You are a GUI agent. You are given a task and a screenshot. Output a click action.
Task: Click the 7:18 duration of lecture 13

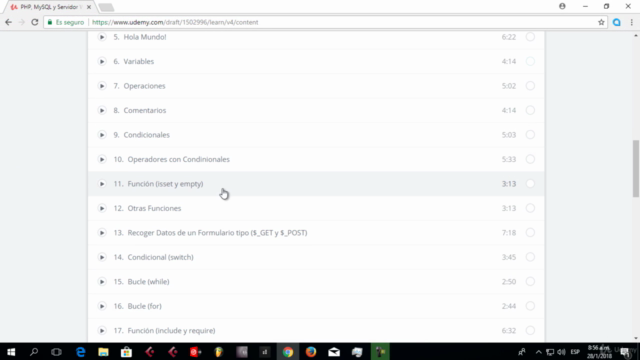[x=509, y=233]
